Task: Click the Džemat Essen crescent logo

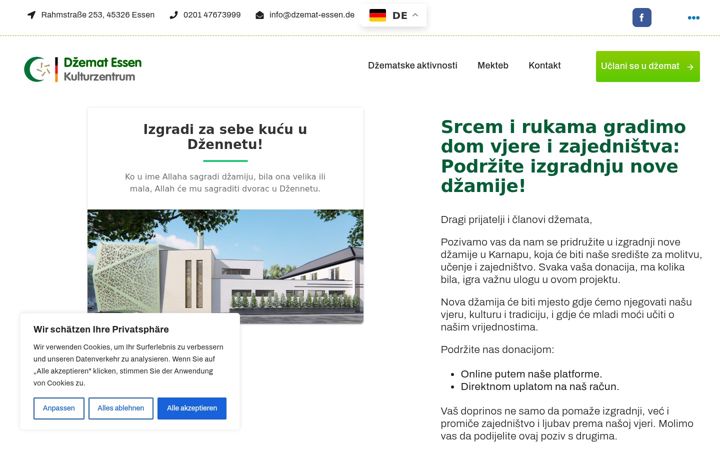Action: pyautogui.click(x=37, y=69)
